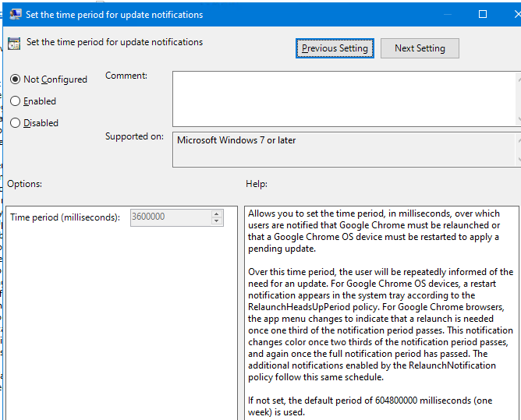Decrease time period with the down arrow
The image size is (521, 420).
217,221
